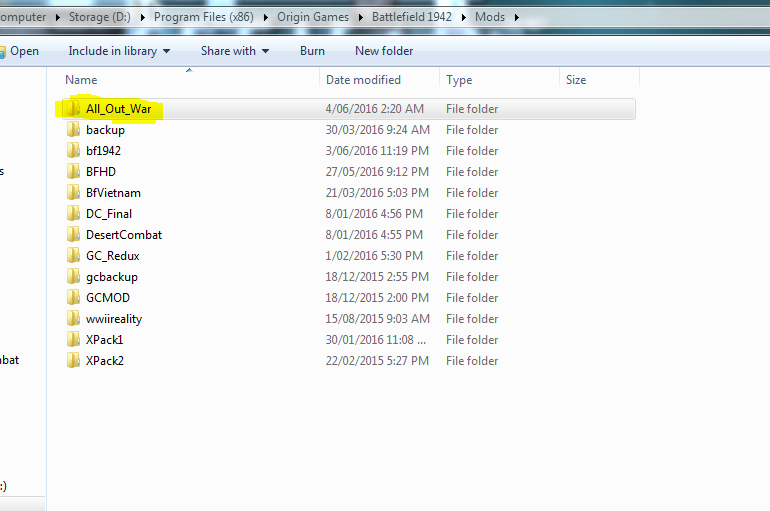Select the DC_Final folder name

tap(109, 214)
